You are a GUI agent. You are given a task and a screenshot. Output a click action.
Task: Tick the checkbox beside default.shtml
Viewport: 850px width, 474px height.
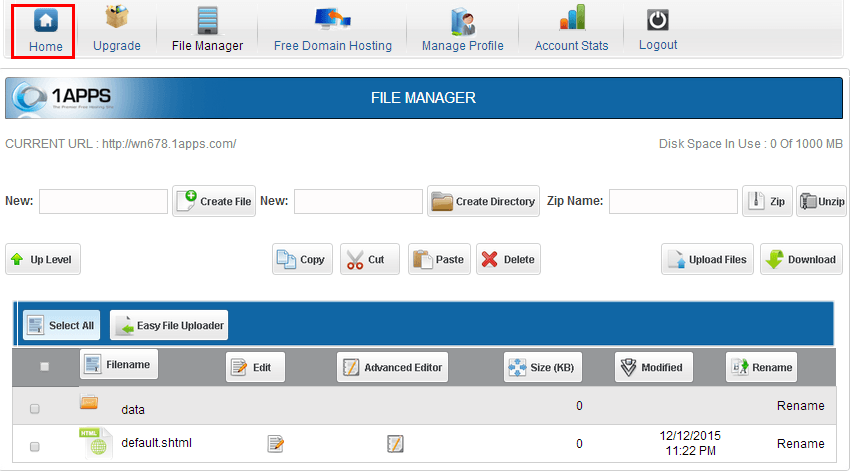tap(35, 446)
